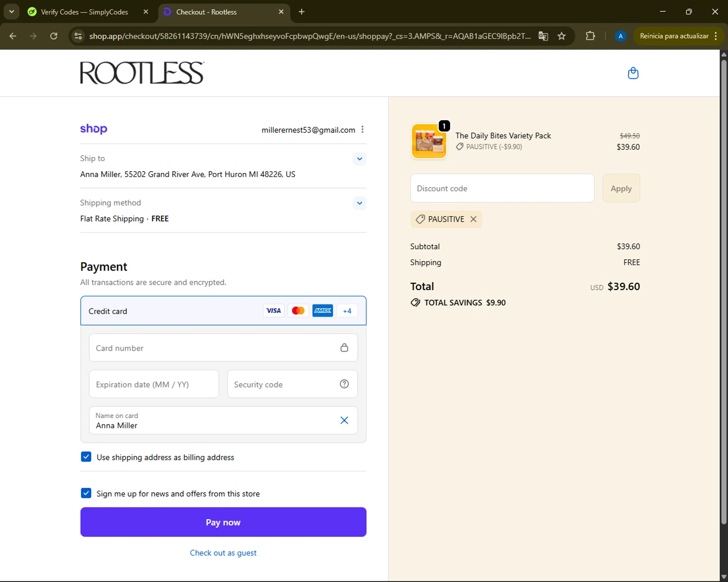Click the Amex card icon
Image resolution: width=728 pixels, height=582 pixels.
pos(323,311)
